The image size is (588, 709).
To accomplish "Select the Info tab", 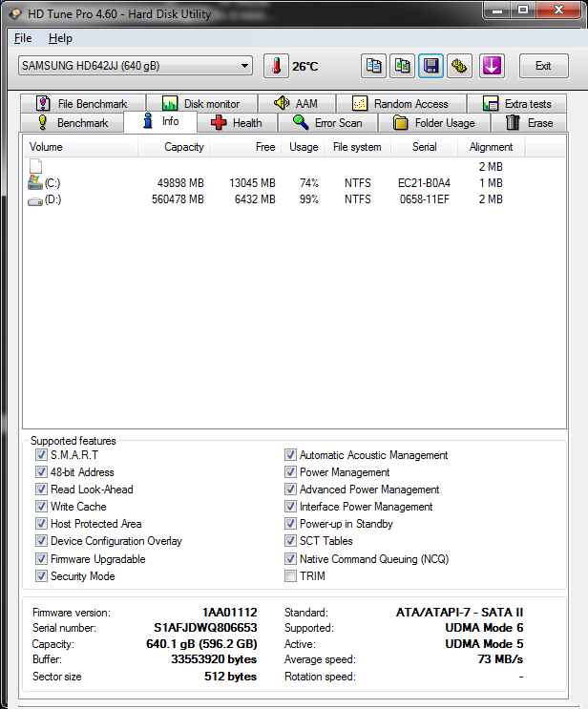I will click(x=160, y=121).
